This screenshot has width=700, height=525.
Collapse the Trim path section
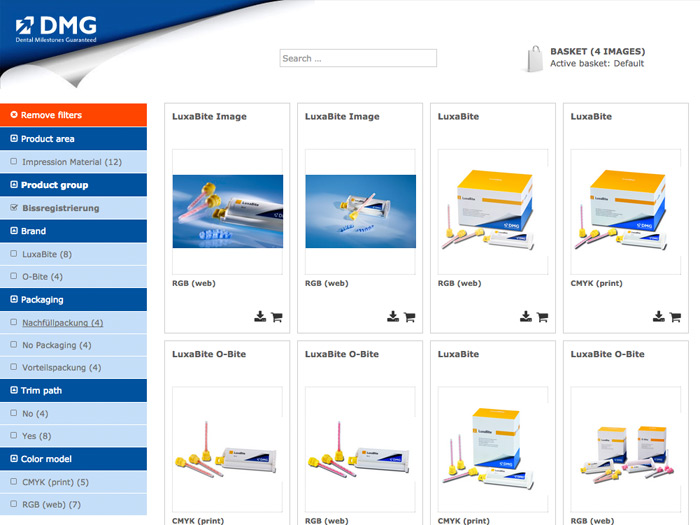[14, 390]
